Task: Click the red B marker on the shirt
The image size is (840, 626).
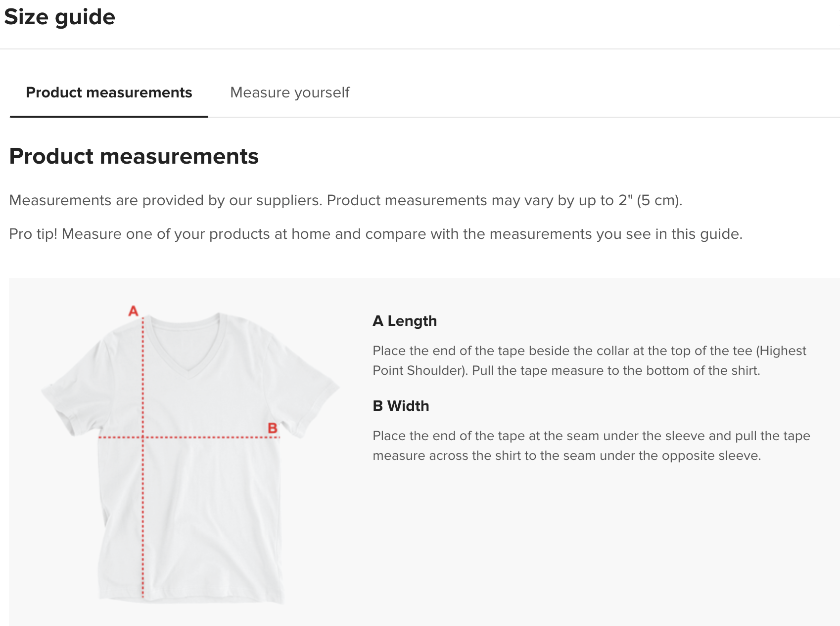Action: [x=272, y=428]
